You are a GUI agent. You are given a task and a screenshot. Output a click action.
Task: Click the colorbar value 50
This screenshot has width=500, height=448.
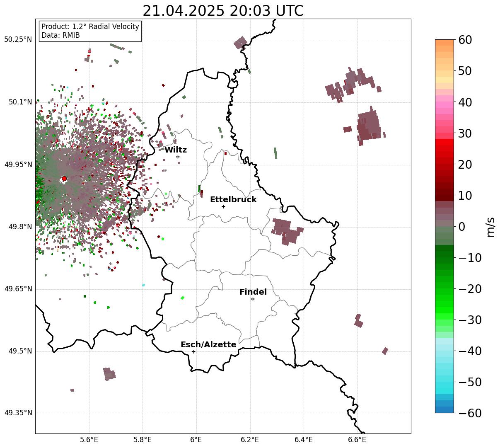click(465, 71)
